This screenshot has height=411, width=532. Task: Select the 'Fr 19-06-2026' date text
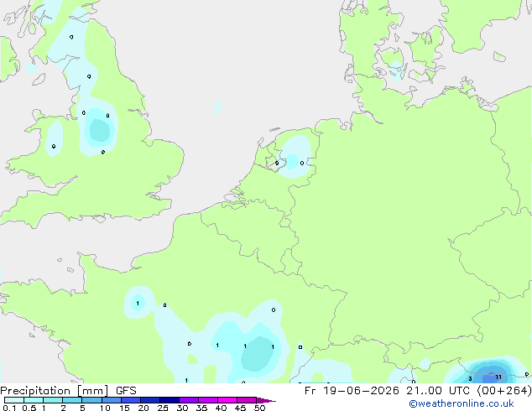point(352,391)
